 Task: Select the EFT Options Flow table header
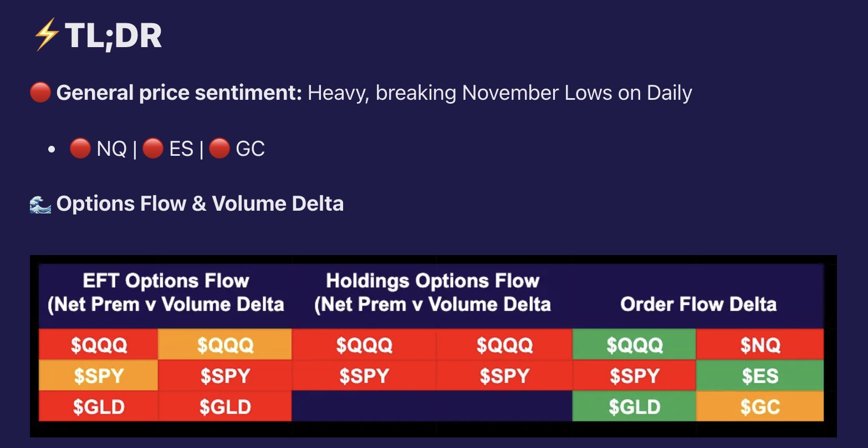point(166,292)
